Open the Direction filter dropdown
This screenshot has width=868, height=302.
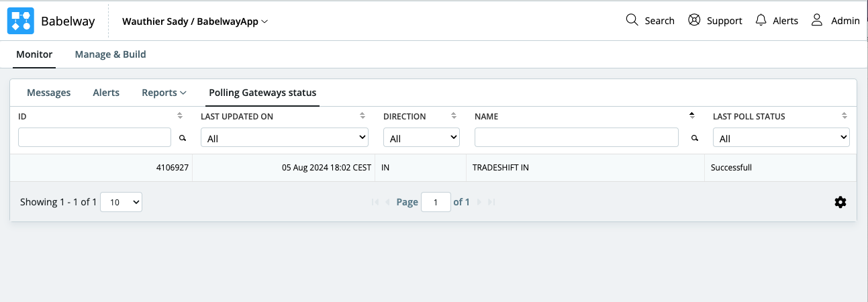421,138
